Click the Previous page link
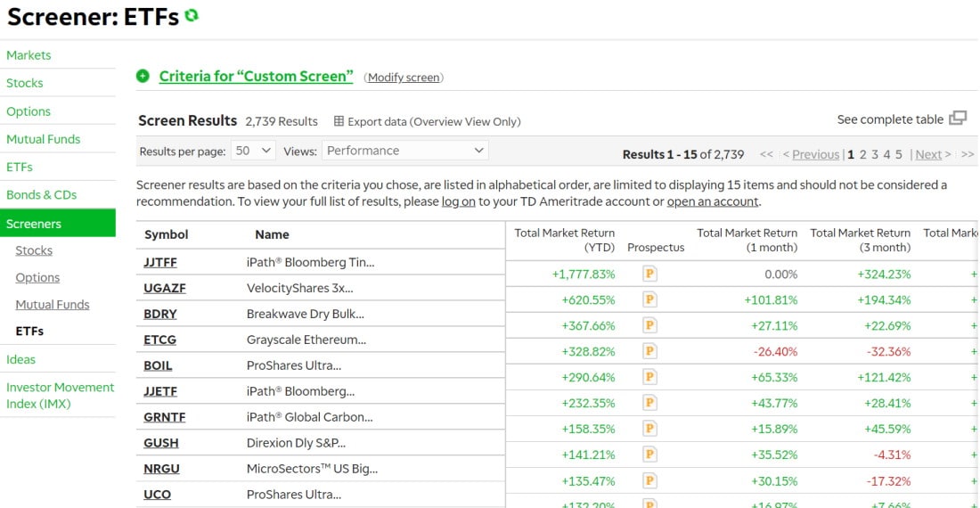This screenshot has width=980, height=508. coord(815,154)
